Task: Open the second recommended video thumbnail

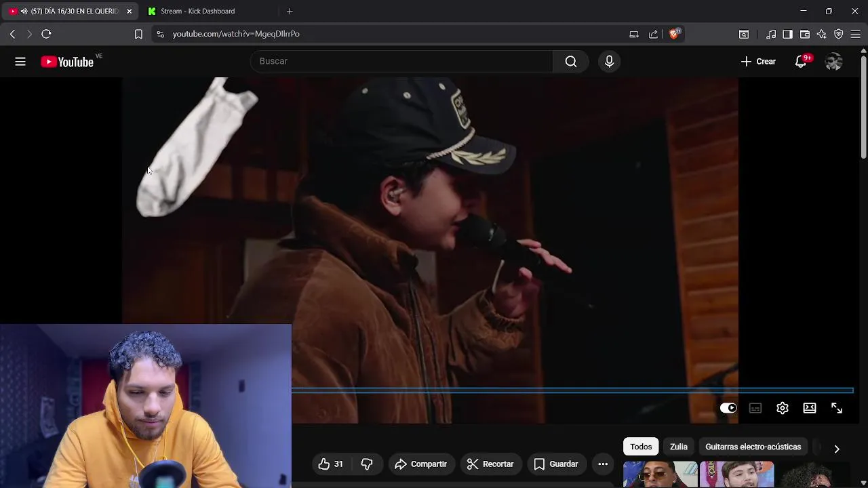Action: pyautogui.click(x=736, y=474)
